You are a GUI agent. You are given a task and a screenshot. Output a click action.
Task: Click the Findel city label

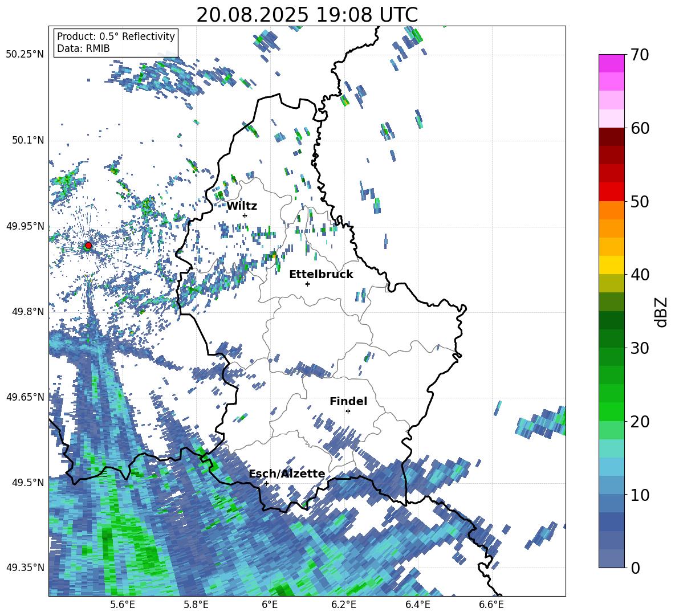(x=348, y=401)
